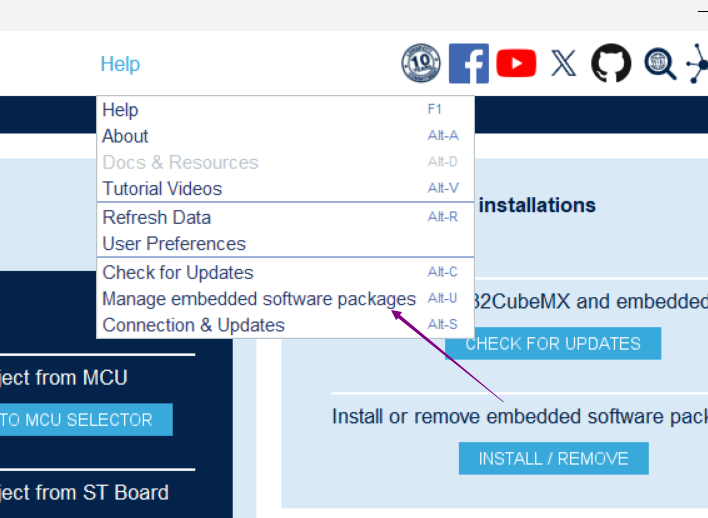The height and width of the screenshot is (518, 708).
Task: Open User Preferences from the menu
Action: coord(285,243)
